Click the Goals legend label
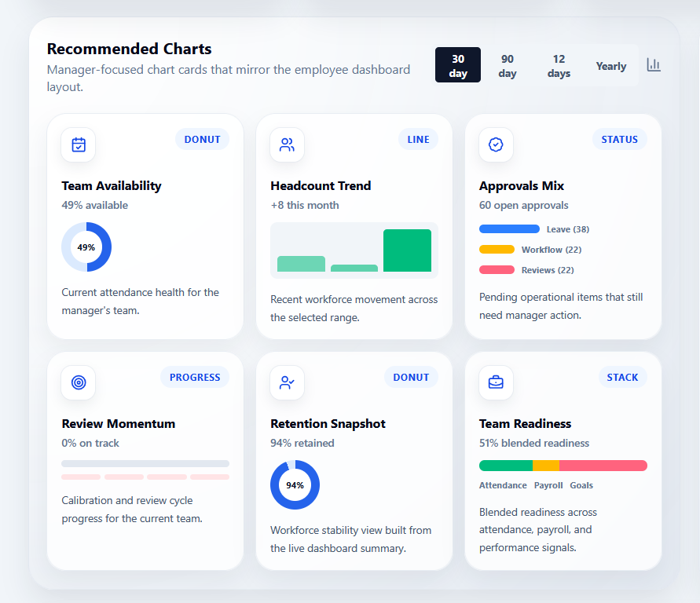This screenshot has width=700, height=603. [x=581, y=485]
